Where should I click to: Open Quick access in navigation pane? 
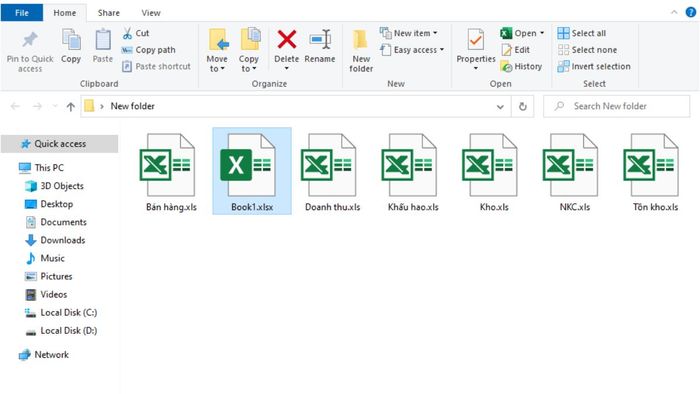point(60,144)
